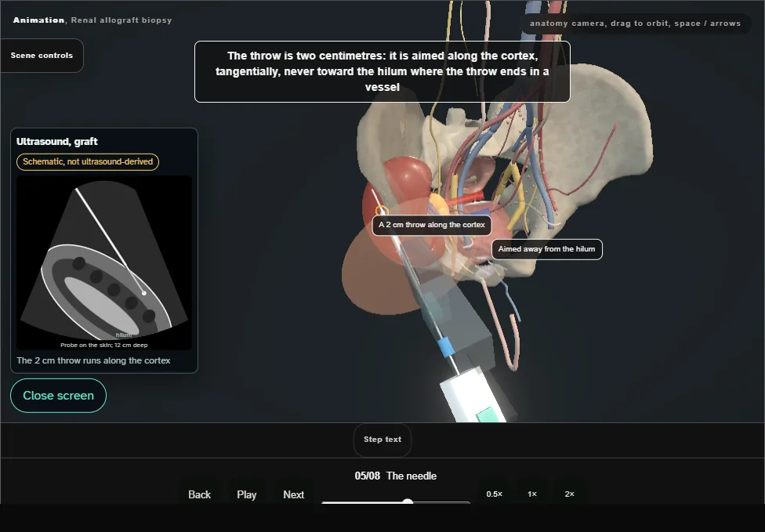Click the ultrasound graft schematic image
765x532 pixels.
pos(104,262)
